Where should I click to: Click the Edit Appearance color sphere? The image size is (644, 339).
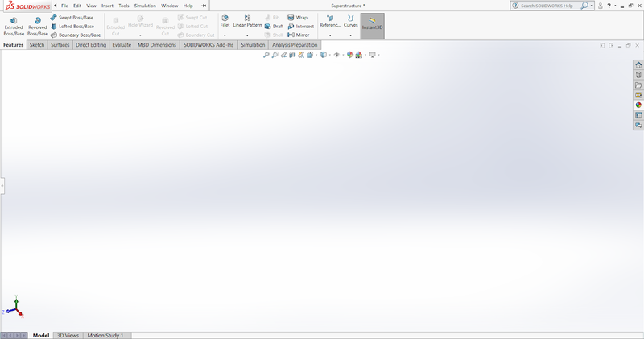point(350,55)
